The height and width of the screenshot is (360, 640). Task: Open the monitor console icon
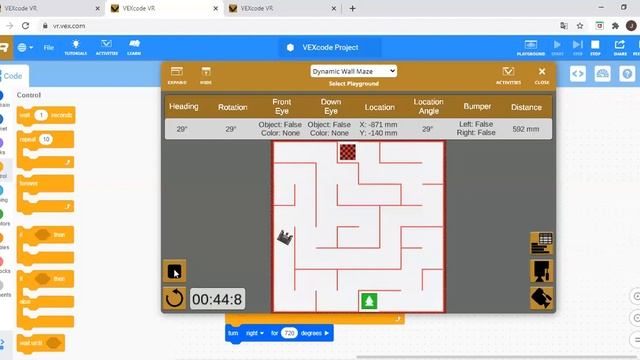(602, 74)
